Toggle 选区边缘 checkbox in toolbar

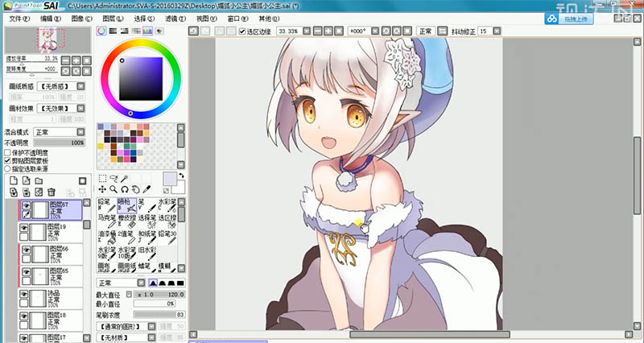[x=242, y=31]
